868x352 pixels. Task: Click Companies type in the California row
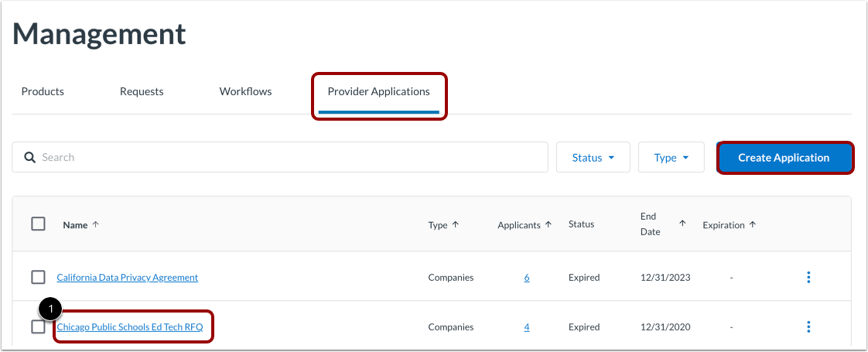[x=450, y=278]
